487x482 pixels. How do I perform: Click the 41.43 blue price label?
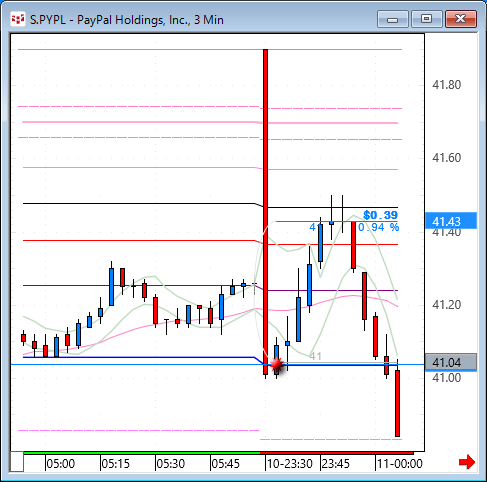pos(451,221)
